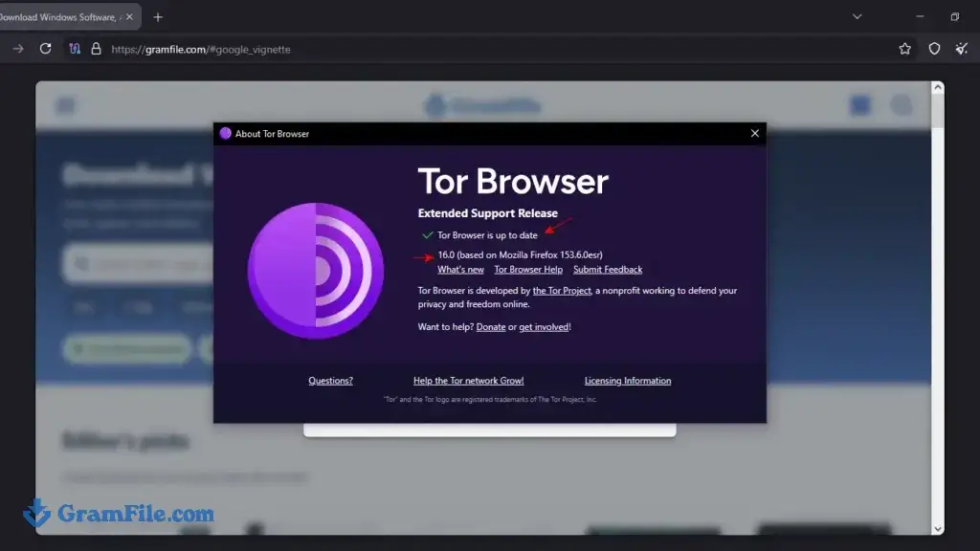Click the blurred hamburger menu on the page
The image size is (980, 551).
coord(65,105)
